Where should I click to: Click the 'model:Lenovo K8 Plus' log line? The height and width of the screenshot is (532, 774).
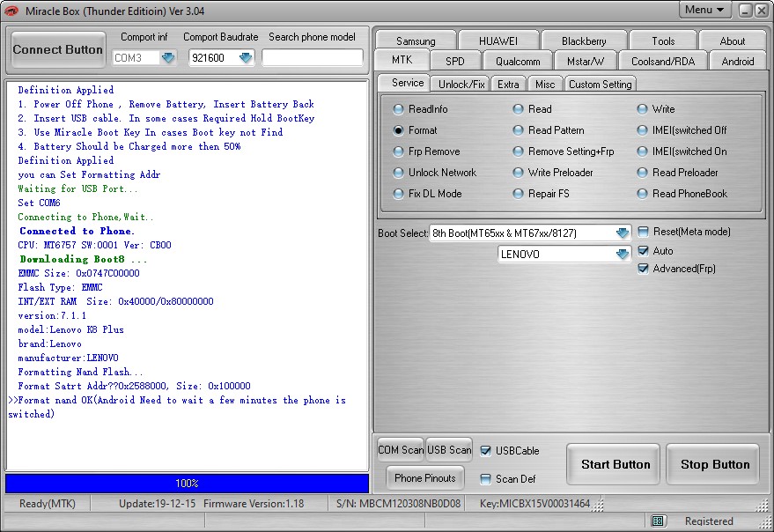click(x=70, y=330)
